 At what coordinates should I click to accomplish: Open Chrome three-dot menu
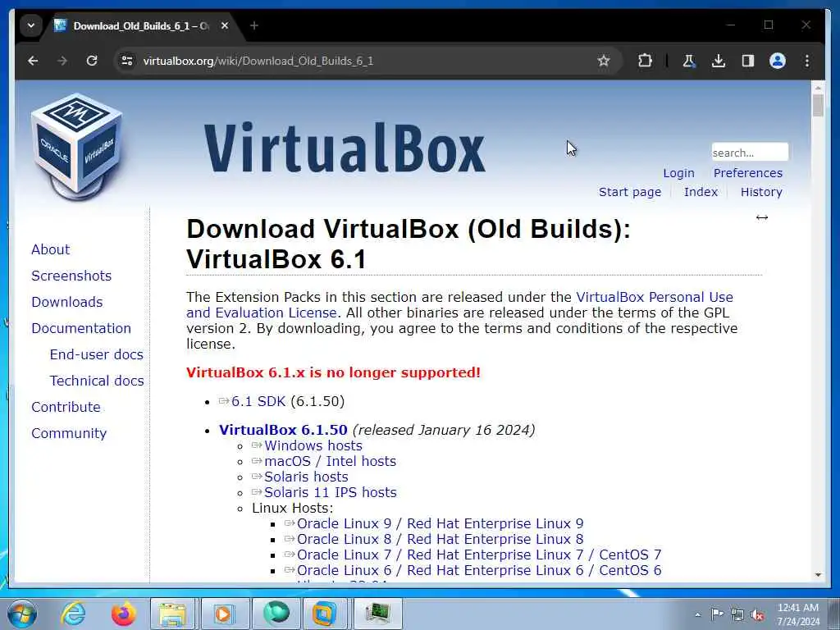click(807, 61)
